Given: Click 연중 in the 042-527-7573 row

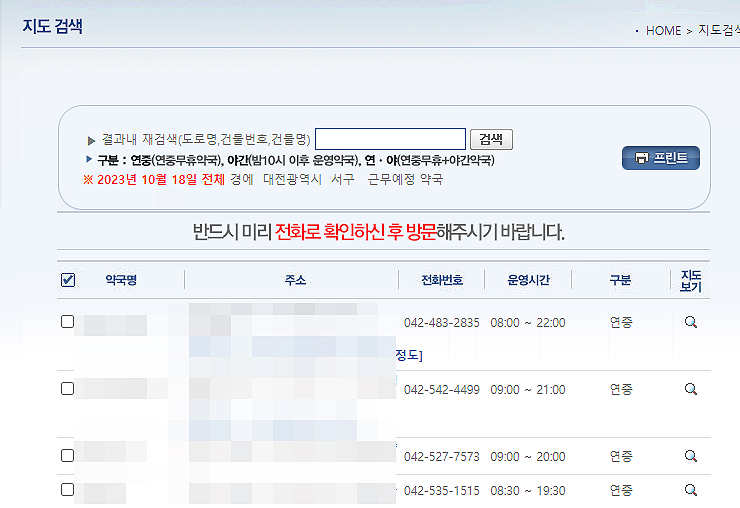Looking at the screenshot, I should tap(621, 457).
